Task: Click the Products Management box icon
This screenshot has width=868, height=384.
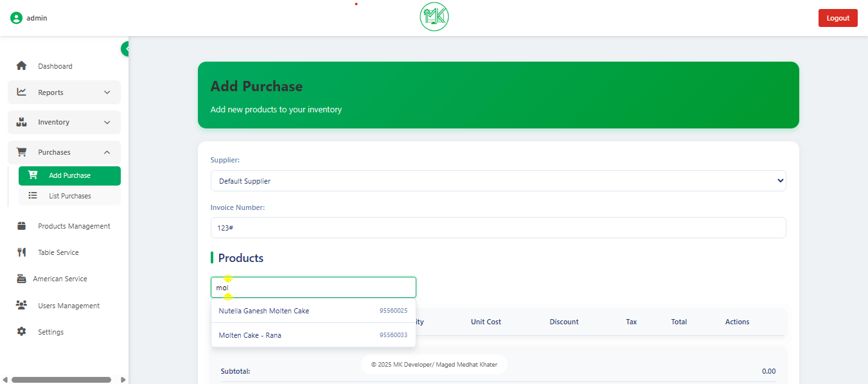Action: click(x=21, y=226)
